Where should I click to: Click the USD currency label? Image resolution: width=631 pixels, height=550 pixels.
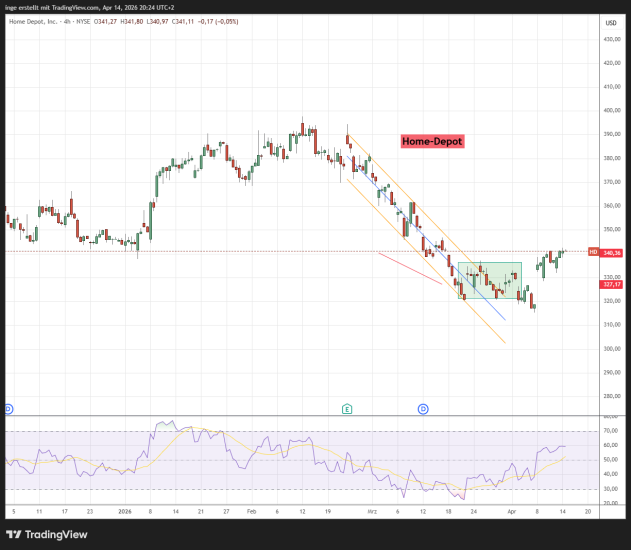609,22
